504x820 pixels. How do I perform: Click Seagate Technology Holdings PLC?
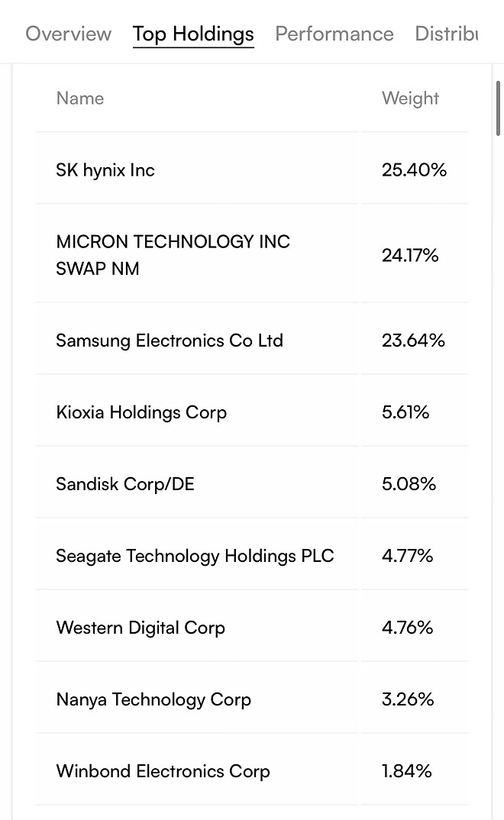[195, 556]
